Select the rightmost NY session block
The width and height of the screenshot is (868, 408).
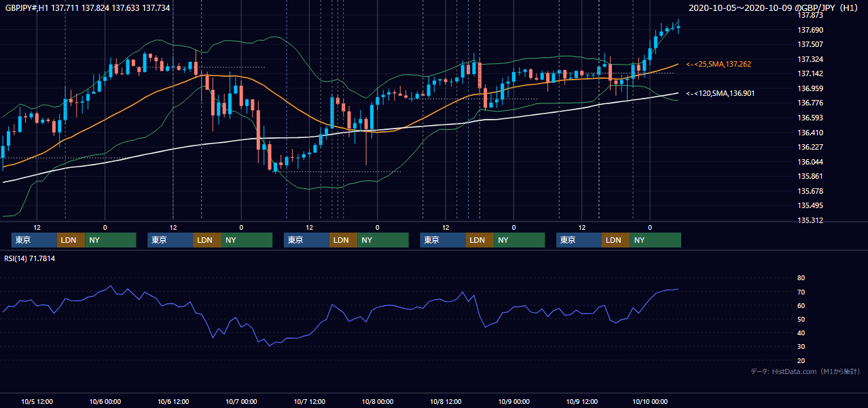655,240
